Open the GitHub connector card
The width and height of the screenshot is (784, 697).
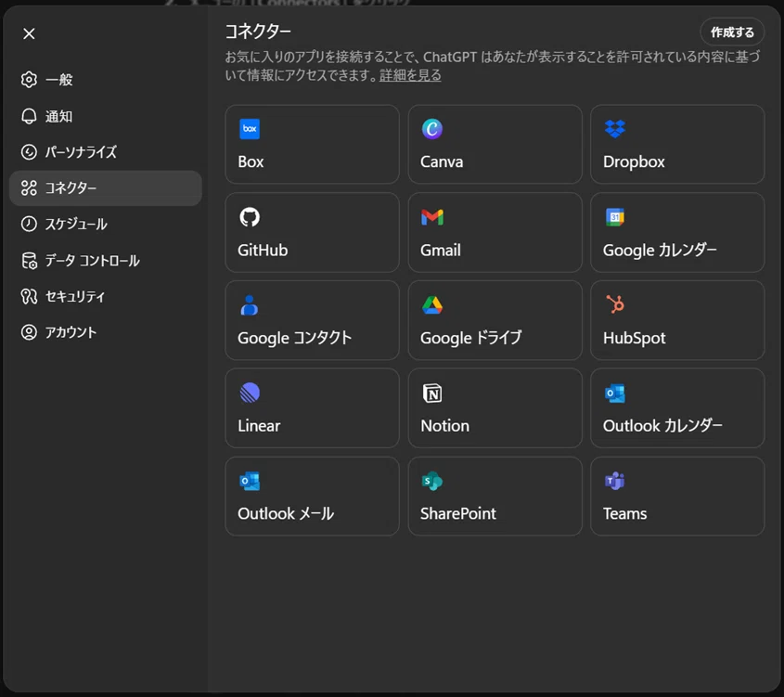[x=312, y=232]
